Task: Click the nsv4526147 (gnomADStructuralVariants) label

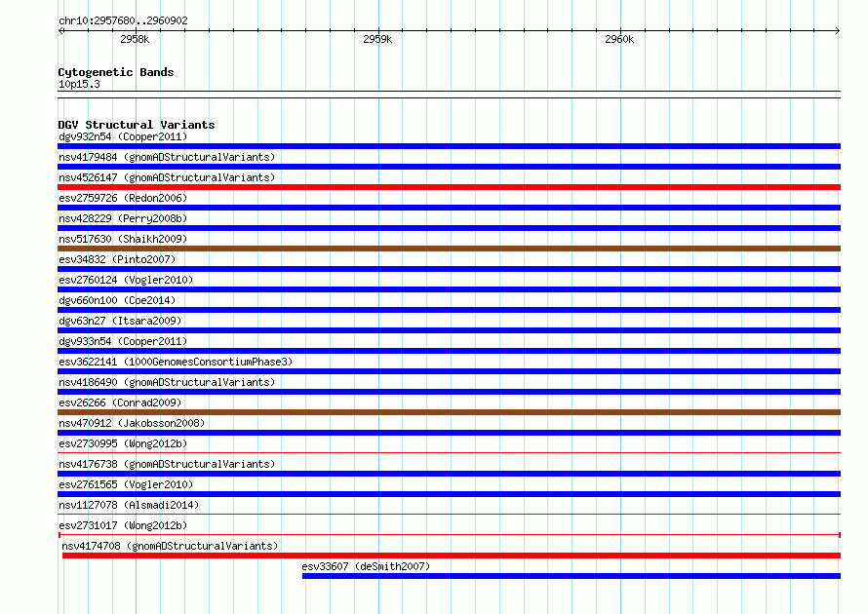Action: (x=167, y=177)
